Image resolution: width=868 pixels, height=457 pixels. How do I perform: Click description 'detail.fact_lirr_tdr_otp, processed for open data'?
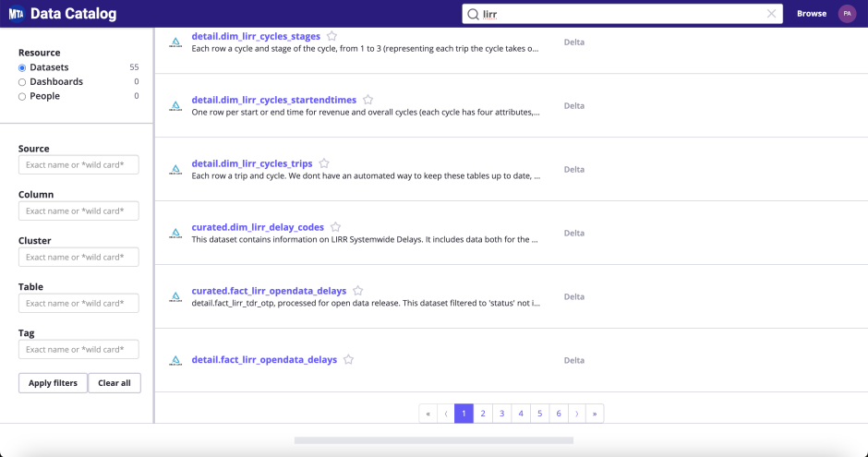[366, 303]
